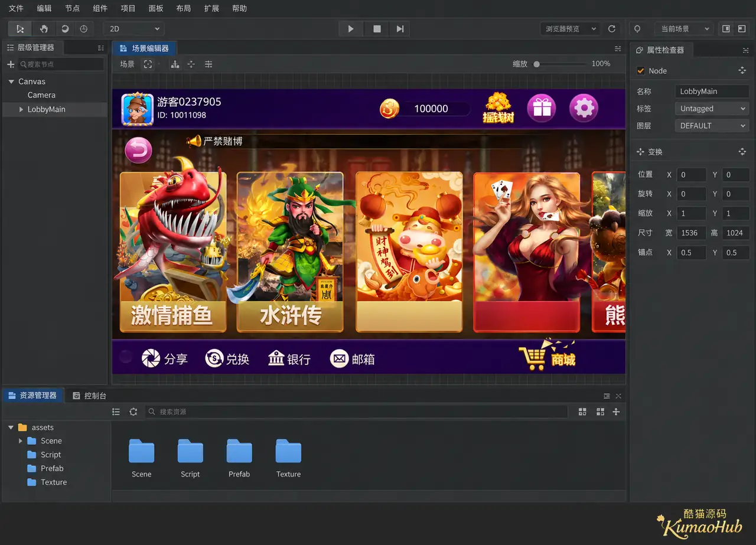Activate the hand pan tool

pos(44,28)
